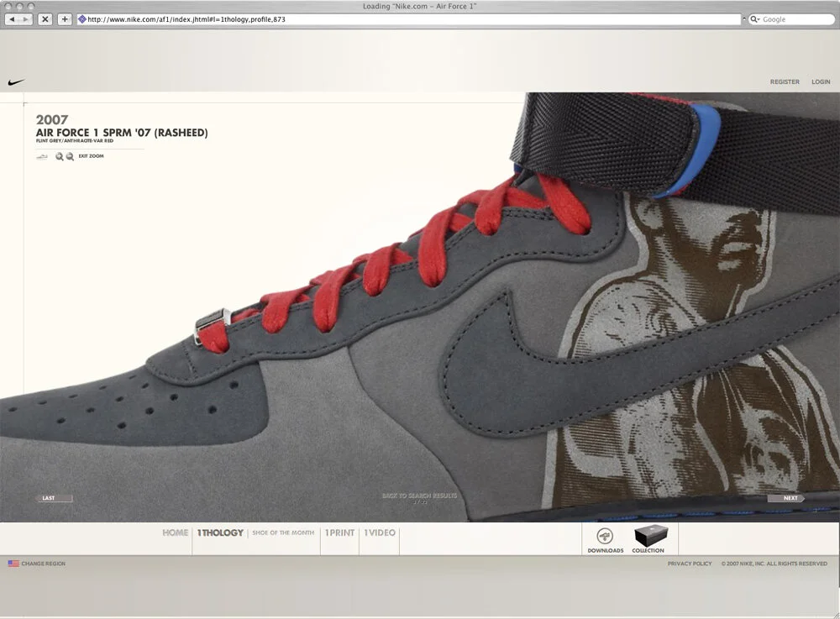This screenshot has height=619, width=840.
Task: Go back with browser back arrow
Action: pyautogui.click(x=13, y=19)
